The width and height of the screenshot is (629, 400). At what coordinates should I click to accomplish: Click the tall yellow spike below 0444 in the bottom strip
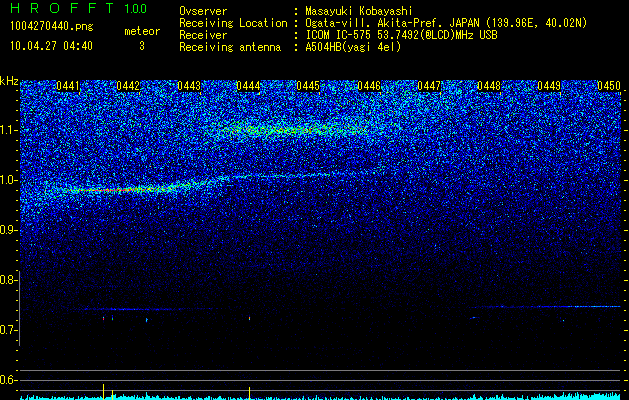pyautogui.click(x=250, y=393)
